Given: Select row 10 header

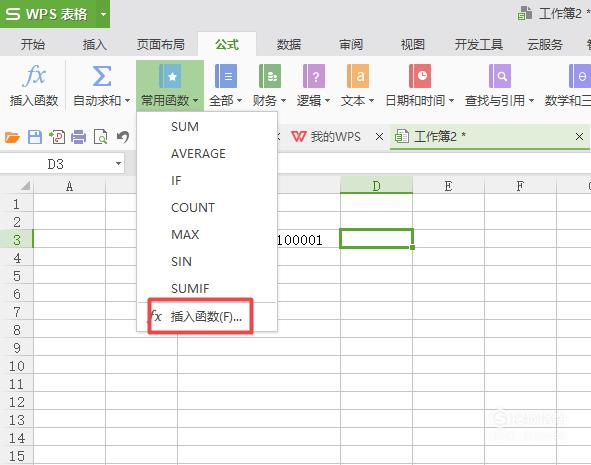Looking at the screenshot, I should click(x=17, y=366).
